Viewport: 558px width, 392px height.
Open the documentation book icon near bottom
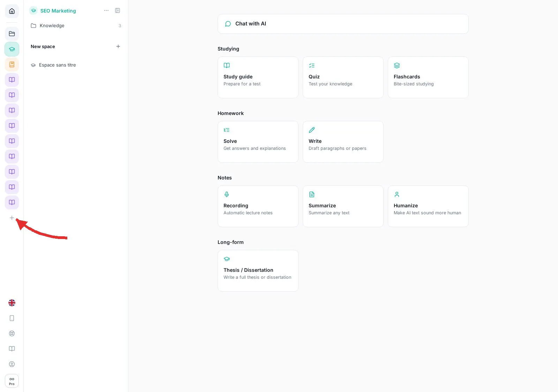point(12,349)
